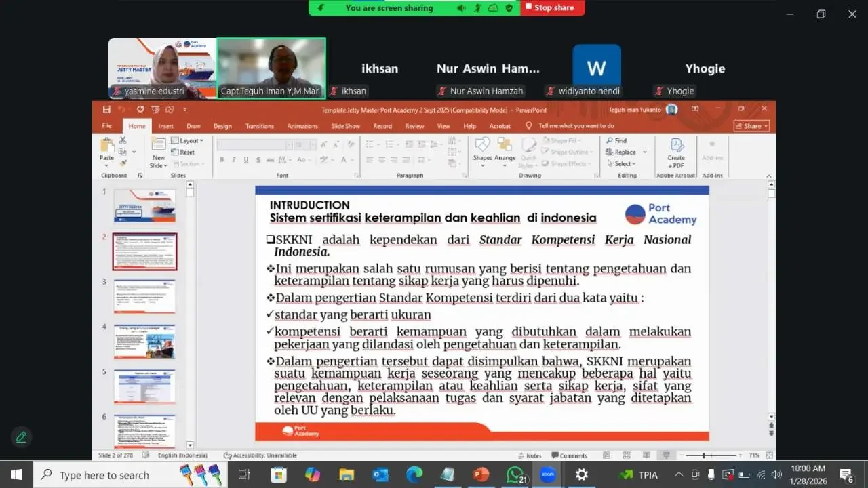
Task: Click the Redo icon in title bar
Action: point(140,109)
